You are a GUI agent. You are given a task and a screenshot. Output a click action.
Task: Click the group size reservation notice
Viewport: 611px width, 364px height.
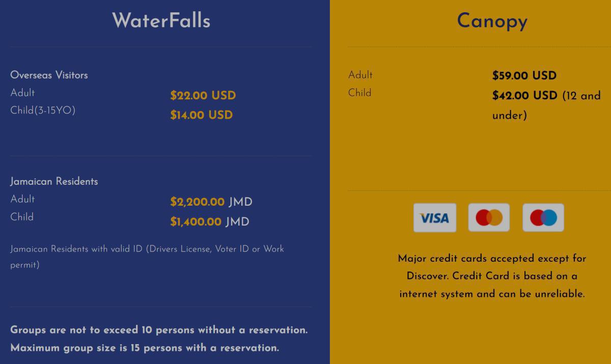(159, 339)
